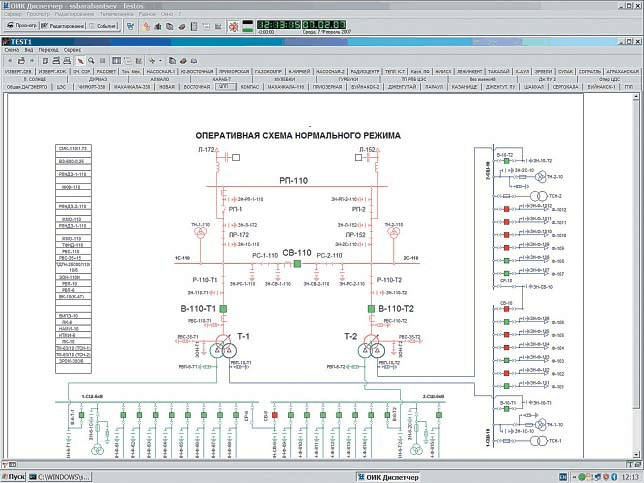Click the ТН-1-110 voltage transformer symbol
644x483 pixels.
[201, 234]
